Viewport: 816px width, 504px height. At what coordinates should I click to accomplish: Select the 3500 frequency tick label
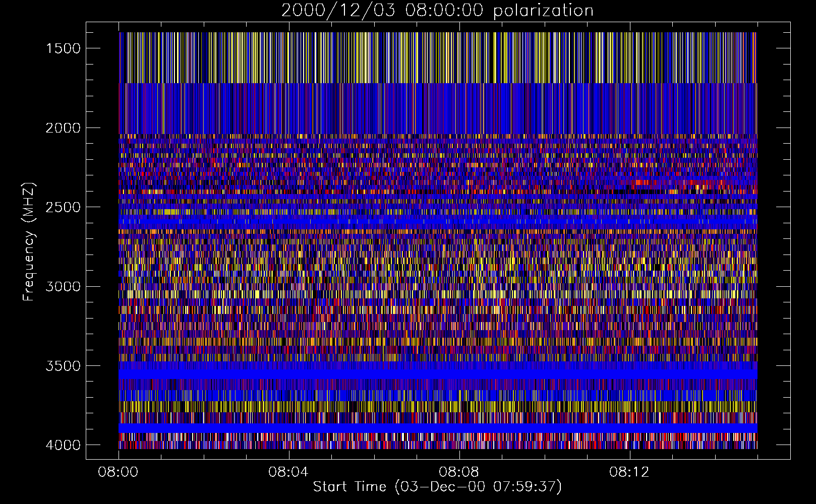[x=63, y=366]
